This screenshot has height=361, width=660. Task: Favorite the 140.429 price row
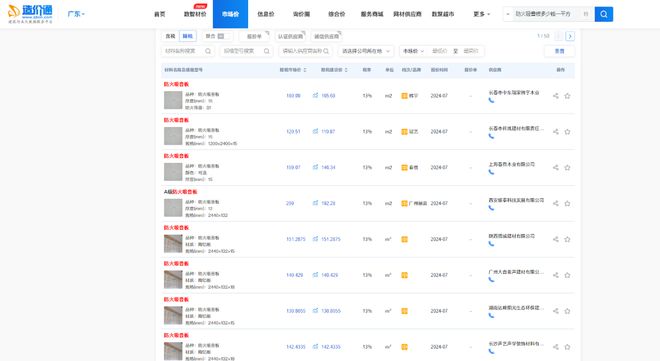tap(567, 275)
